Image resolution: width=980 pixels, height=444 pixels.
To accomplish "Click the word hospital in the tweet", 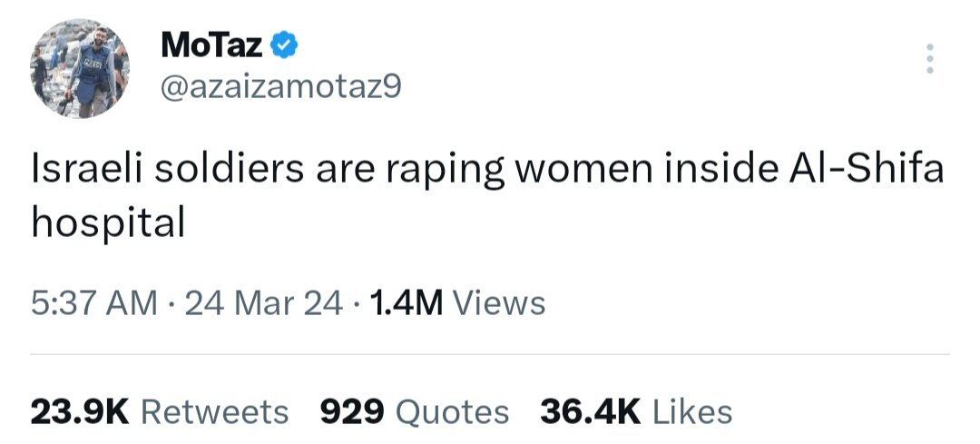I will (108, 222).
